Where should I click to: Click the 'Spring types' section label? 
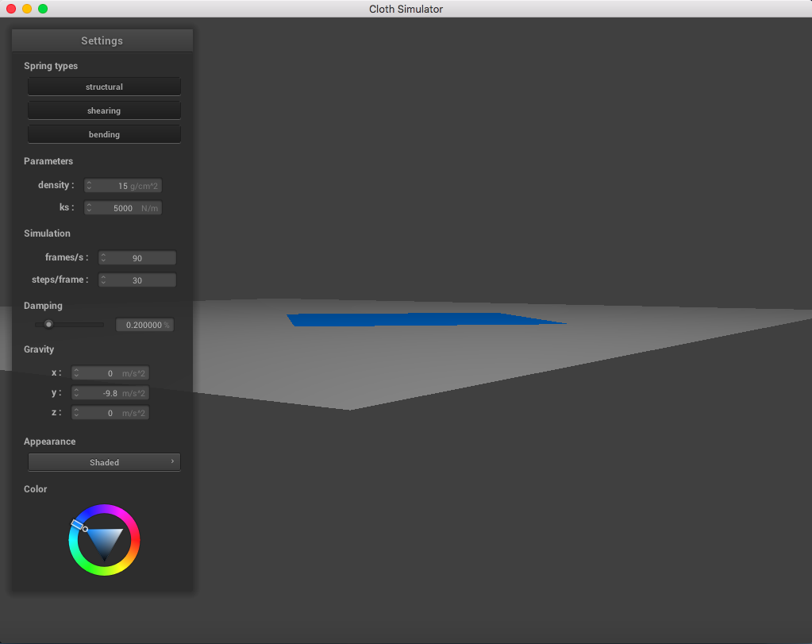tap(51, 66)
